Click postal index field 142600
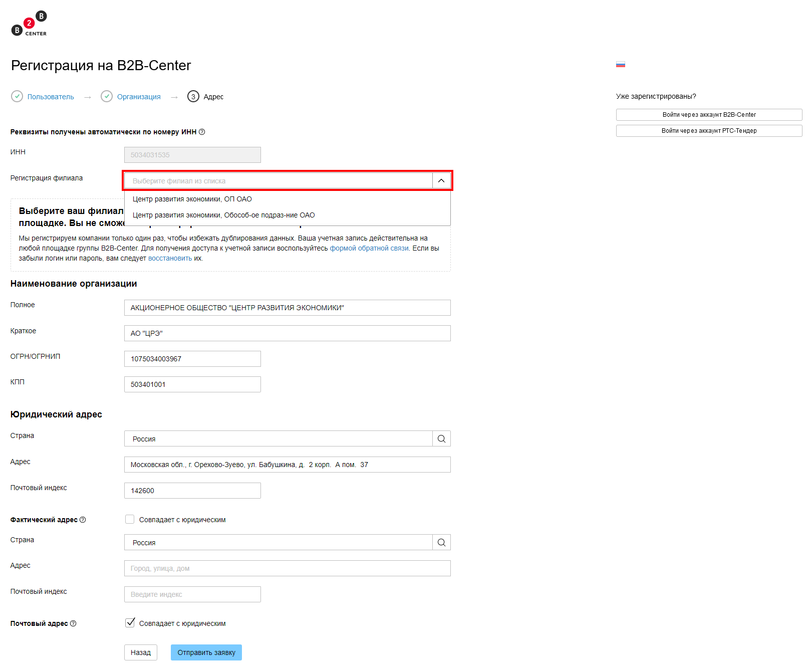Image resolution: width=812 pixels, height=670 pixels. [x=192, y=491]
